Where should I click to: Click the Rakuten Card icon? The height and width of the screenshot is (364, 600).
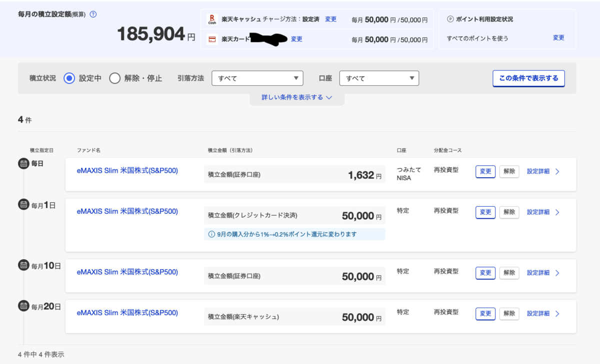[212, 39]
